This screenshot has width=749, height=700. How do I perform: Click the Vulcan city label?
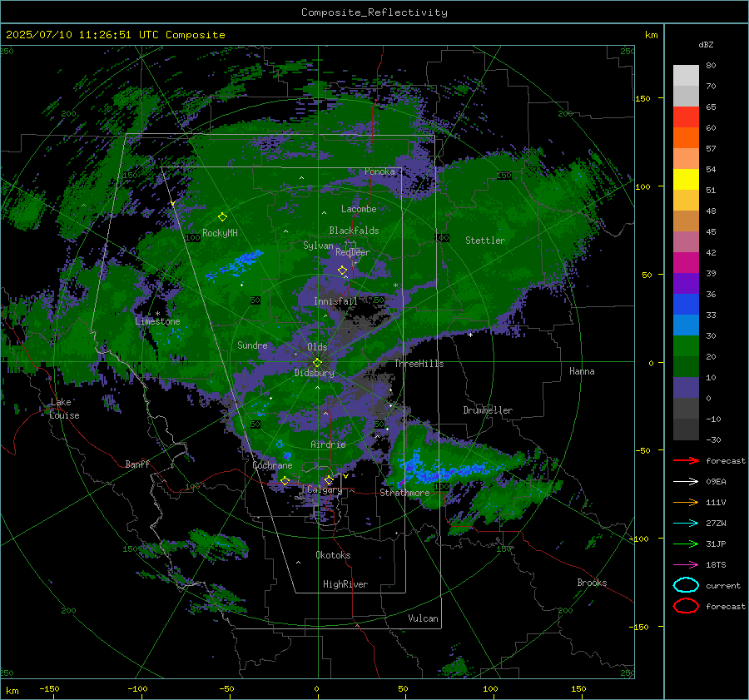pyautogui.click(x=423, y=618)
